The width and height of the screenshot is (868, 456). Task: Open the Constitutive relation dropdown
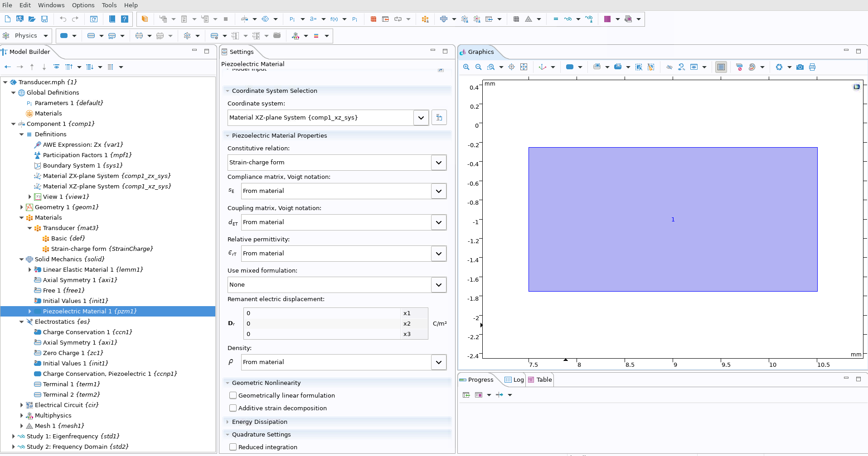(x=438, y=163)
